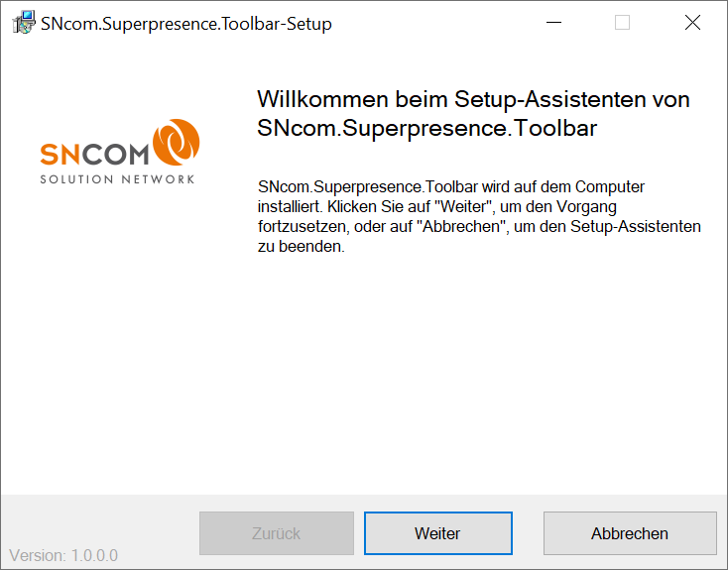Image resolution: width=728 pixels, height=570 pixels.
Task: Click the orange SNCOM swirl emblem
Action: [x=177, y=142]
